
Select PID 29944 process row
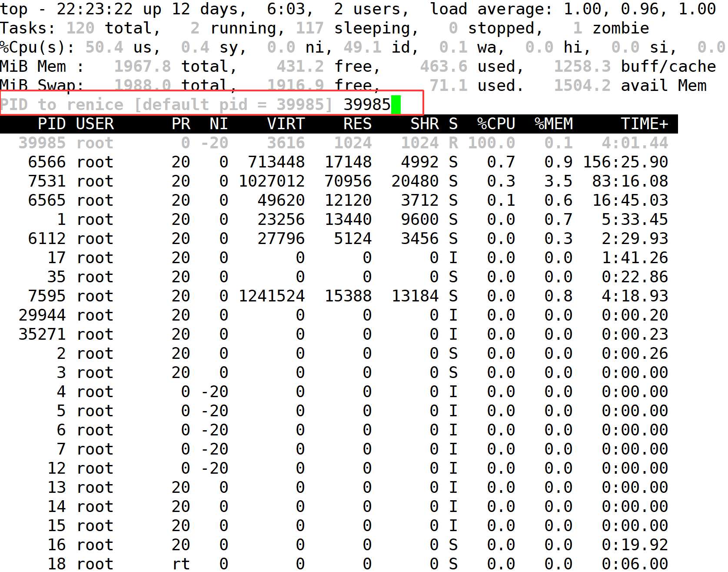coord(339,315)
